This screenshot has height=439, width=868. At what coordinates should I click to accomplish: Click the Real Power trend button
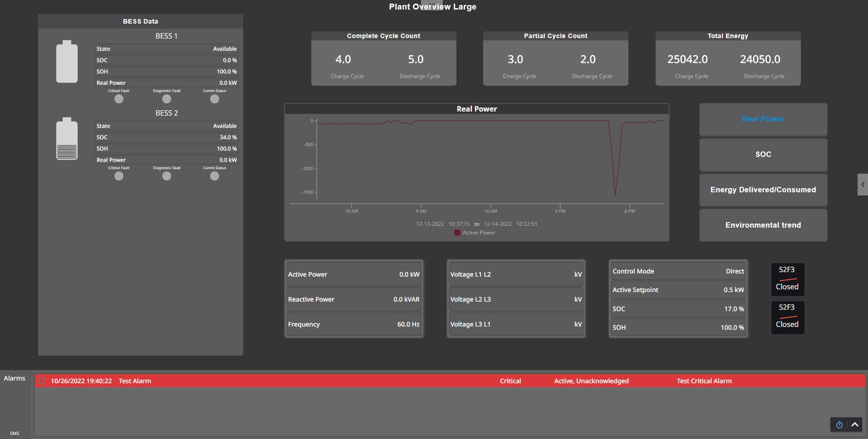763,119
